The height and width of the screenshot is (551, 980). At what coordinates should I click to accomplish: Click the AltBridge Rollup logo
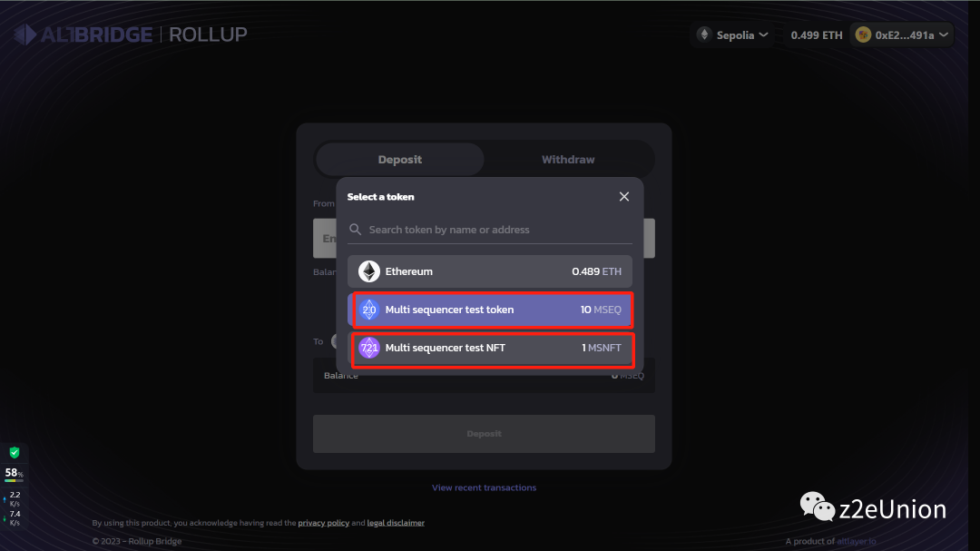[x=130, y=34]
